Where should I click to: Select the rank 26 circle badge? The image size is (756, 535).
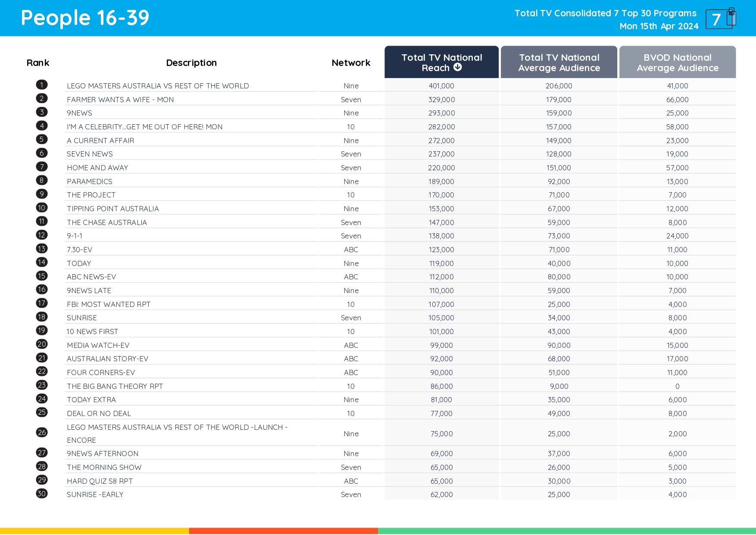(x=41, y=432)
